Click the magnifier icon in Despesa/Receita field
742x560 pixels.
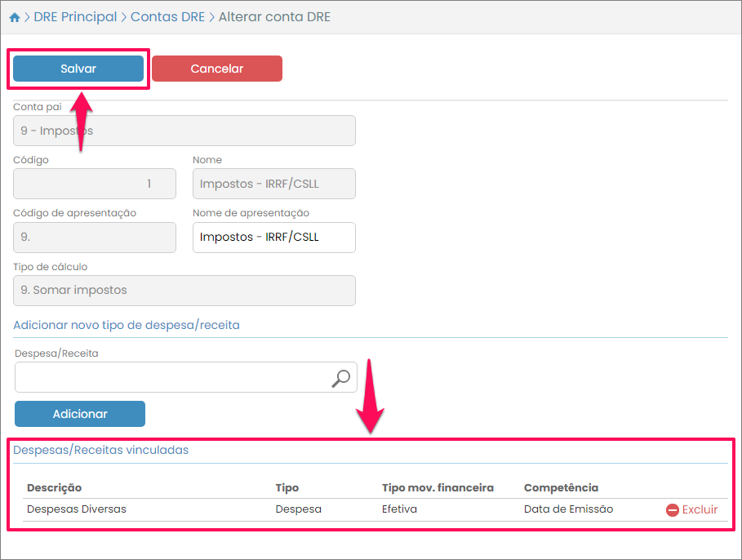340,378
